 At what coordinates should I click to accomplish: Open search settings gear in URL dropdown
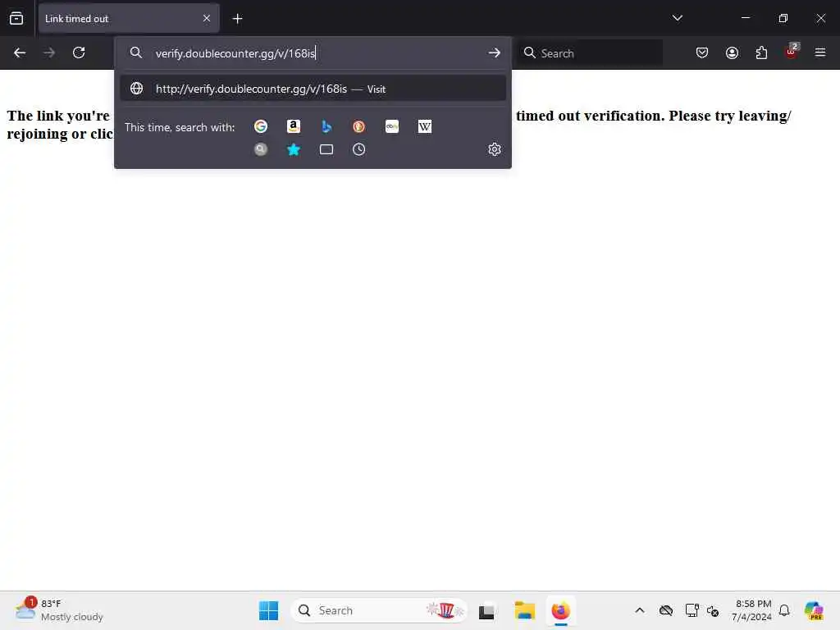[x=495, y=149]
